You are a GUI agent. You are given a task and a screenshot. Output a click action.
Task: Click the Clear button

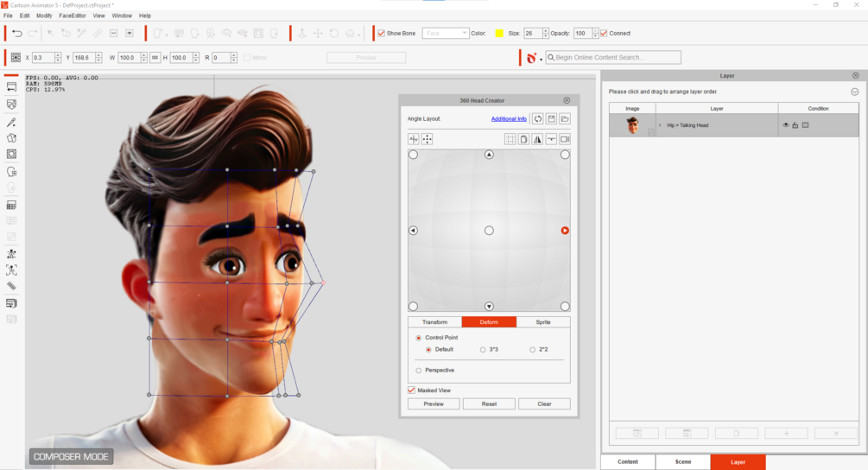544,404
